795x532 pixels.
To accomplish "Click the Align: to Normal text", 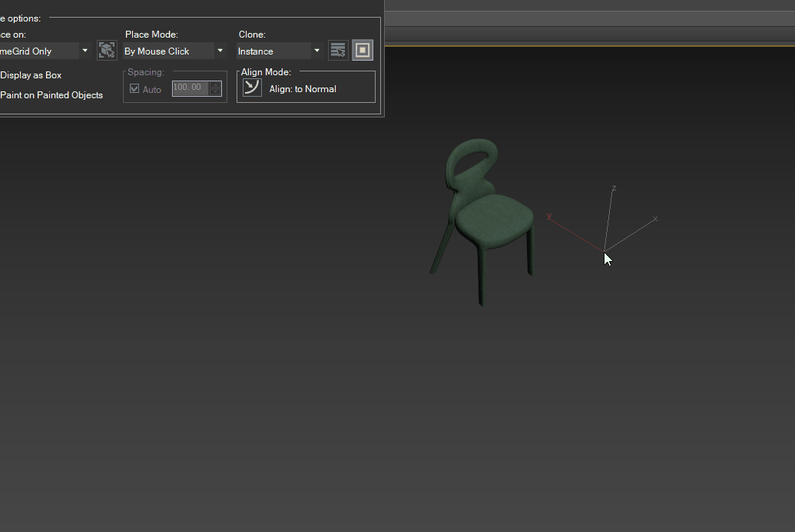I will coord(303,89).
